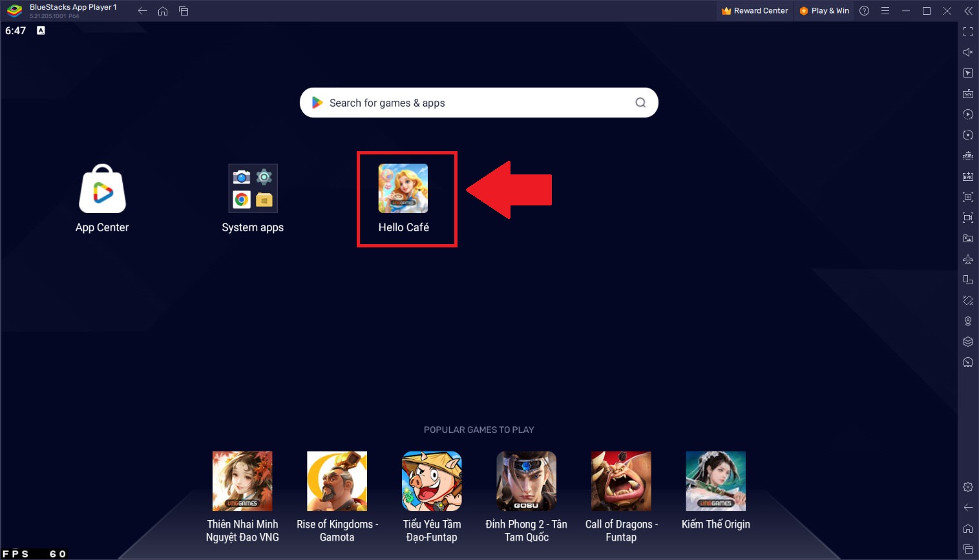
Task: Open the hamburger menu in title bar
Action: 885,11
